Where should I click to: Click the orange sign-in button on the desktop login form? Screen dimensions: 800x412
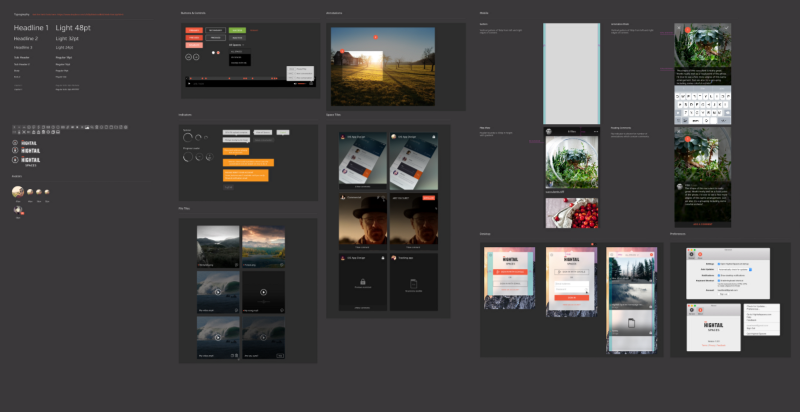[571, 297]
